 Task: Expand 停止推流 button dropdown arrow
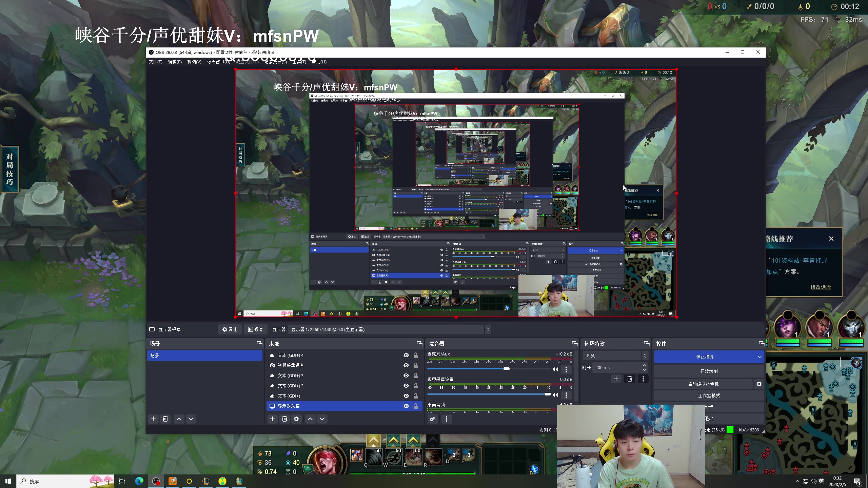pyautogui.click(x=759, y=357)
